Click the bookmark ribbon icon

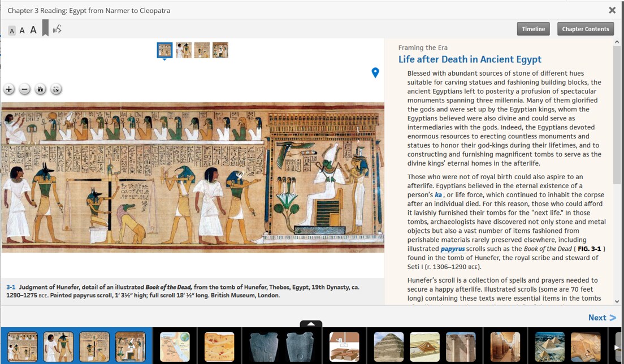pos(45,29)
